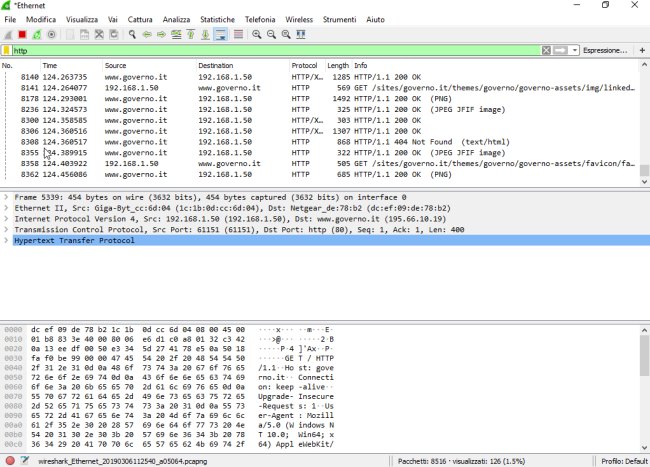Toggle auto-scroll during live capture
The height and width of the screenshot is (467, 650).
point(221,34)
